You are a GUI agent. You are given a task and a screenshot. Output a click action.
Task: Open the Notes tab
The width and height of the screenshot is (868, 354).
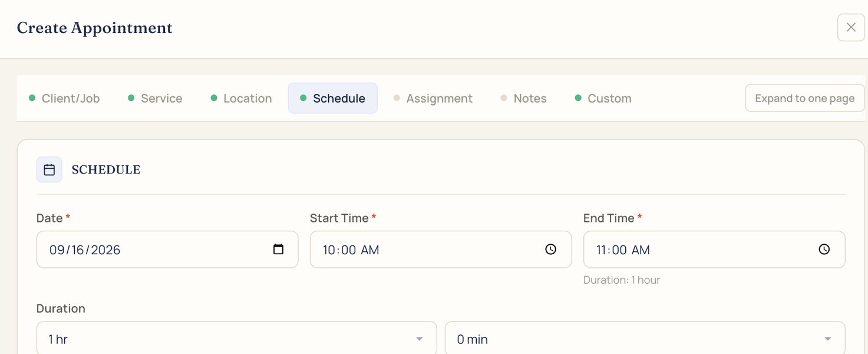523,98
